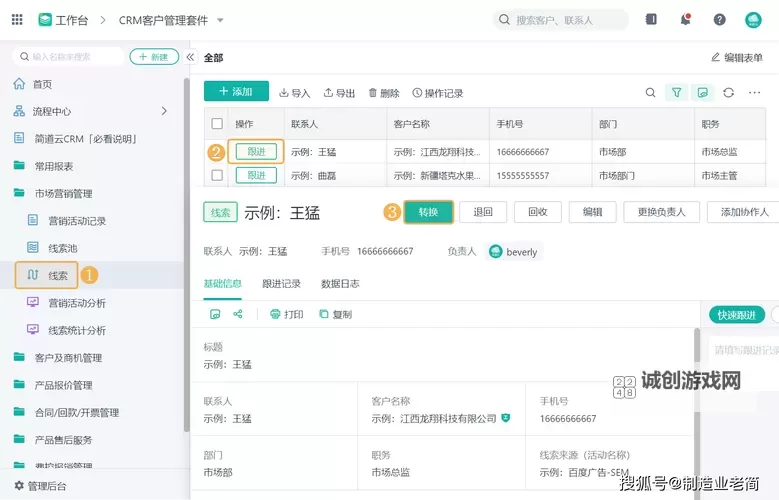Open 线索池 in sidebar
Image resolution: width=779 pixels, height=500 pixels.
coord(63,248)
